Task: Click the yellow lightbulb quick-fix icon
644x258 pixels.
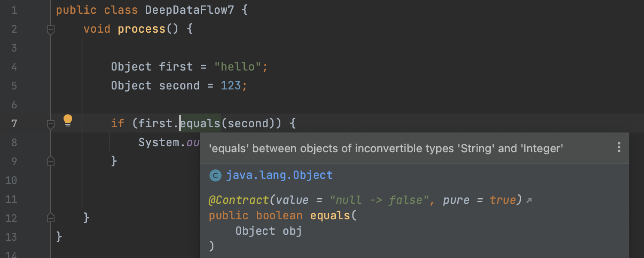Action: pyautogui.click(x=68, y=120)
